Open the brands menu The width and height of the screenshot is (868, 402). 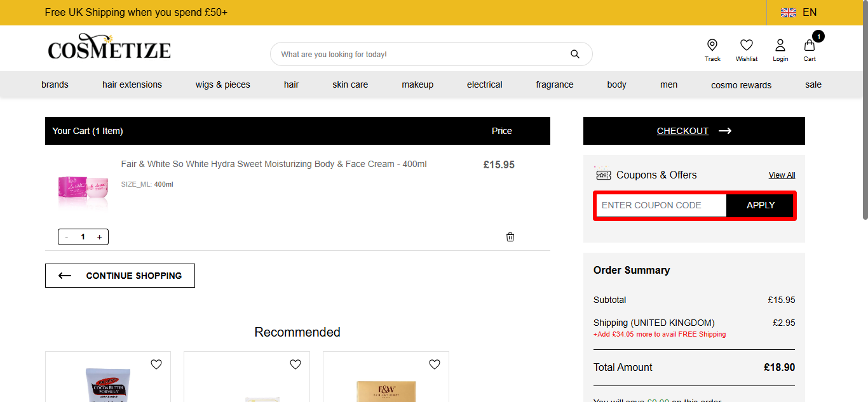pos(55,84)
